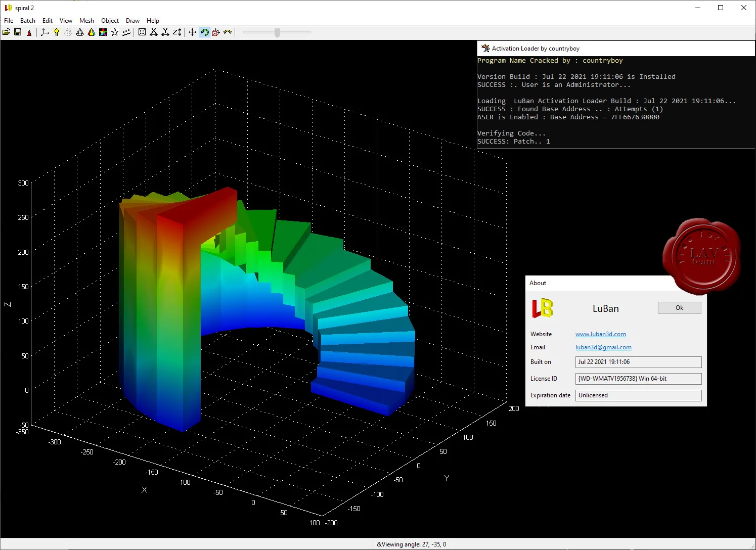
Task: Click the white outline star icon
Action: coord(115,32)
